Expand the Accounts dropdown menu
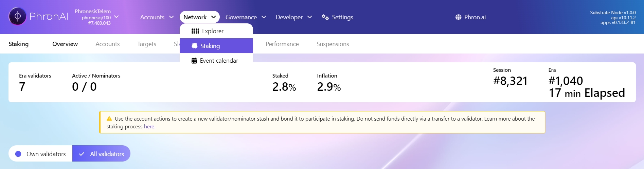The width and height of the screenshot is (644, 169). click(x=157, y=17)
